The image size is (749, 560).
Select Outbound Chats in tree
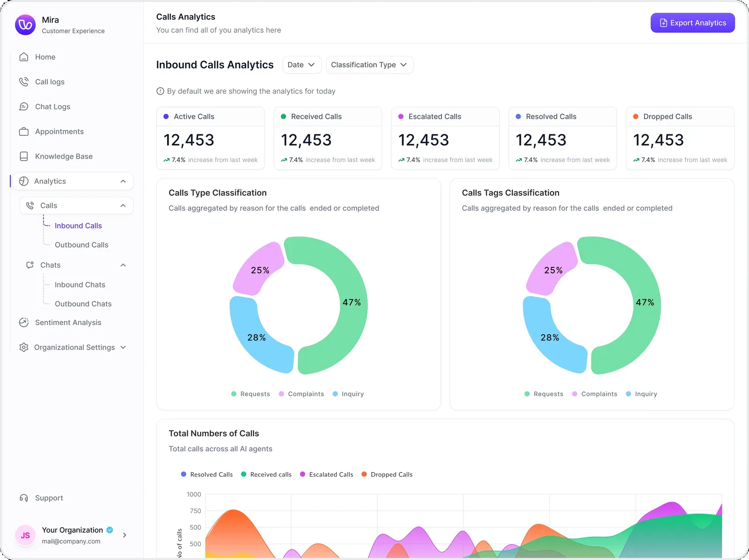point(83,304)
